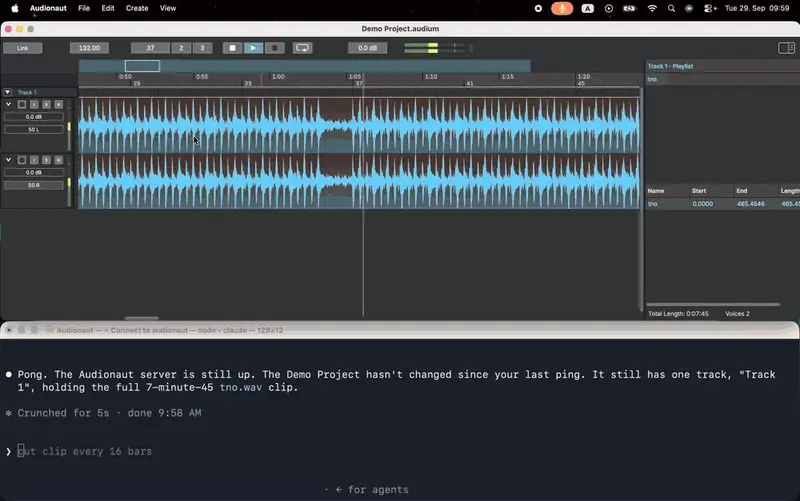Click the Total Length 0:07:45 status text
The width and height of the screenshot is (800, 501).
pos(678,314)
